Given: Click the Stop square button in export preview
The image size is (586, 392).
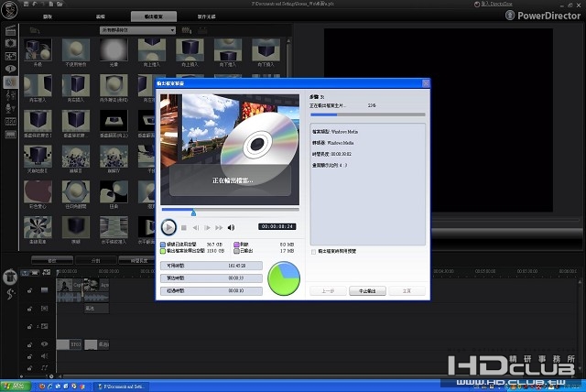Looking at the screenshot, I should (x=184, y=227).
